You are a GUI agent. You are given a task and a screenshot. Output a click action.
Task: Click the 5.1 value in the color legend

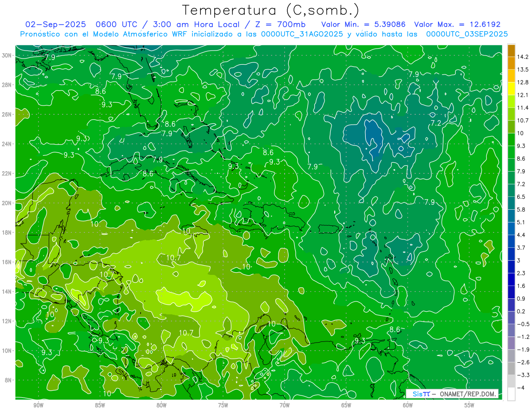(x=522, y=222)
